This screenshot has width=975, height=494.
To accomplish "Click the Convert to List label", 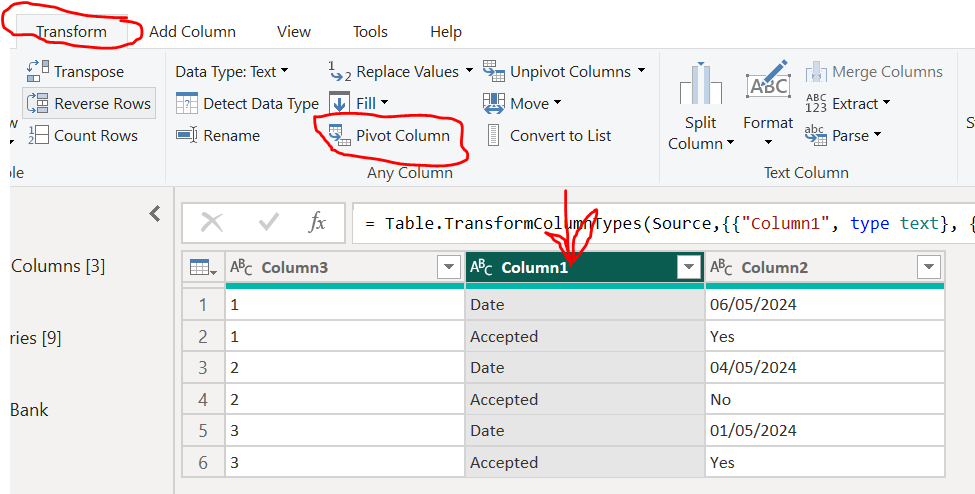I will (x=561, y=135).
